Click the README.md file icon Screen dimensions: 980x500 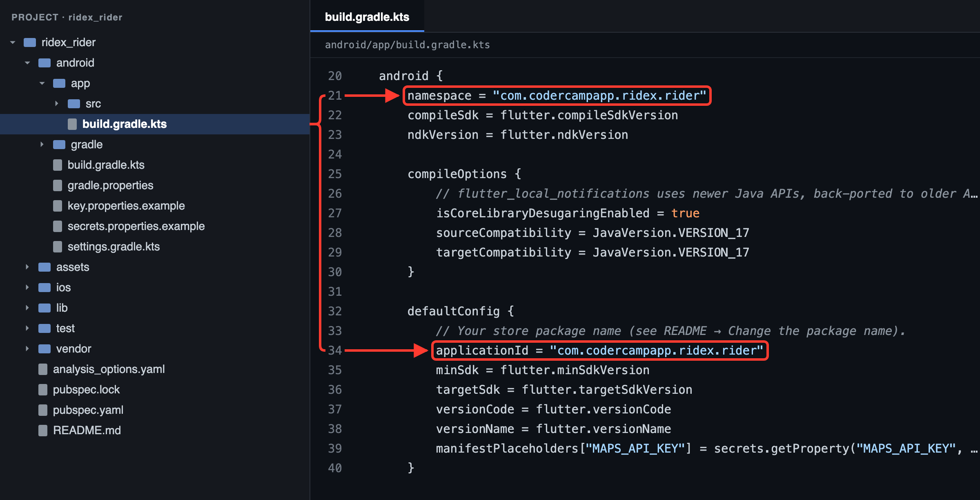click(x=43, y=431)
